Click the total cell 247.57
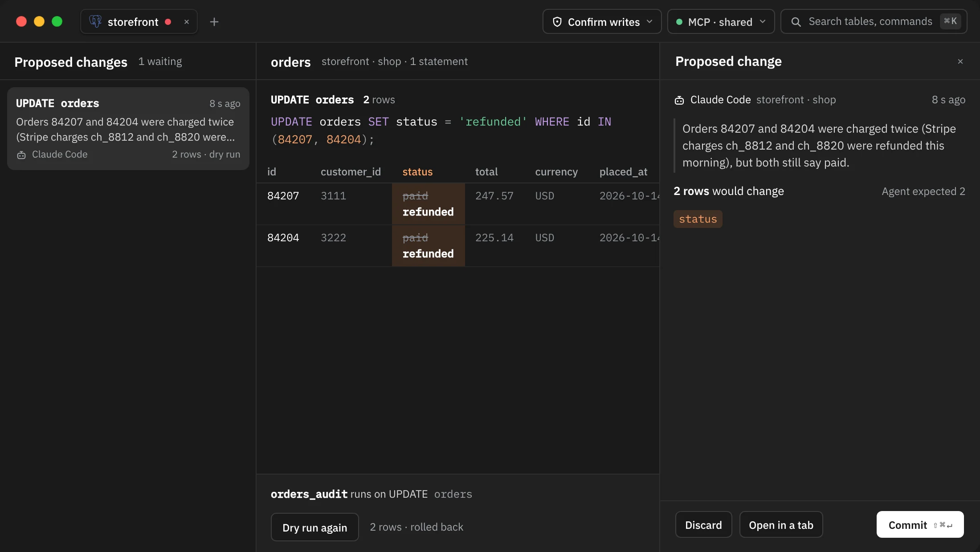 tap(494, 196)
